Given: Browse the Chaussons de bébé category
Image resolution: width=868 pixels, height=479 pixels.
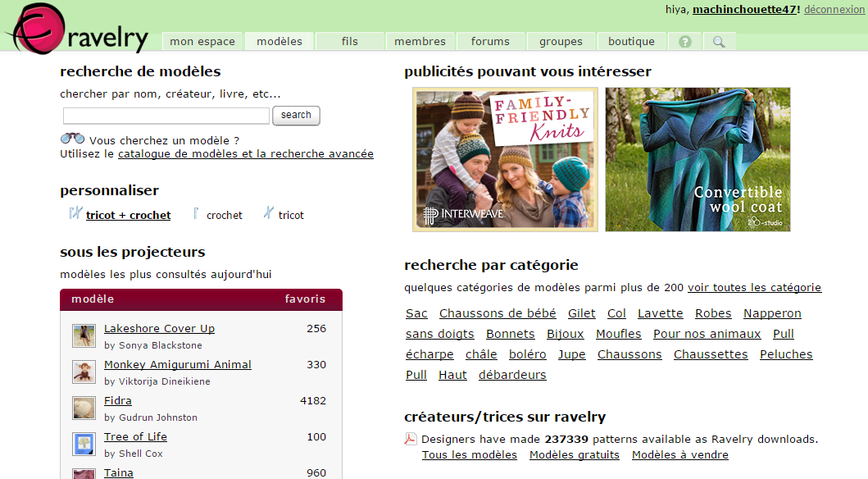Looking at the screenshot, I should (x=498, y=313).
